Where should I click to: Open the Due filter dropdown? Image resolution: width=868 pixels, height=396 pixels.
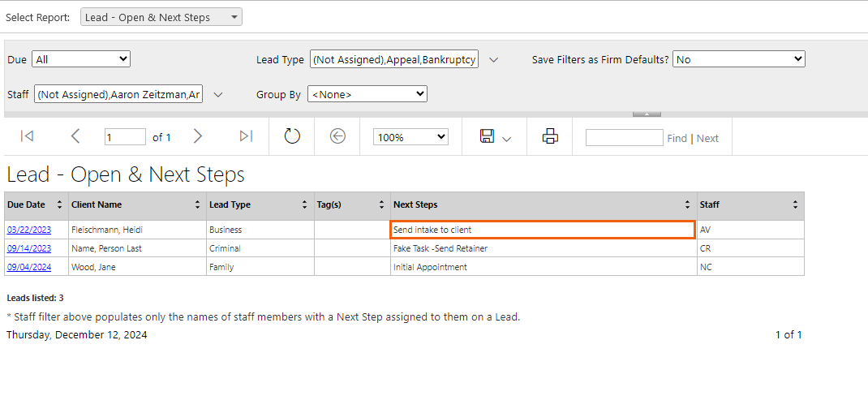pos(81,59)
